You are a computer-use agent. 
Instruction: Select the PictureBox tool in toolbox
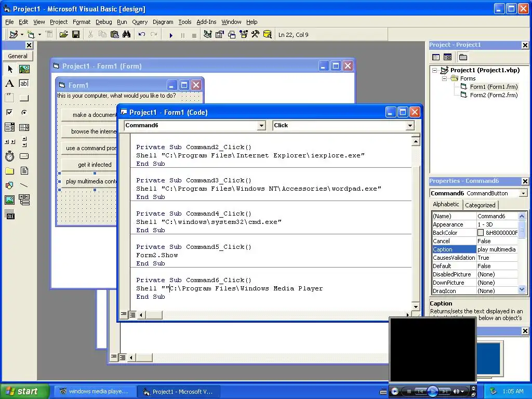pyautogui.click(x=24, y=69)
